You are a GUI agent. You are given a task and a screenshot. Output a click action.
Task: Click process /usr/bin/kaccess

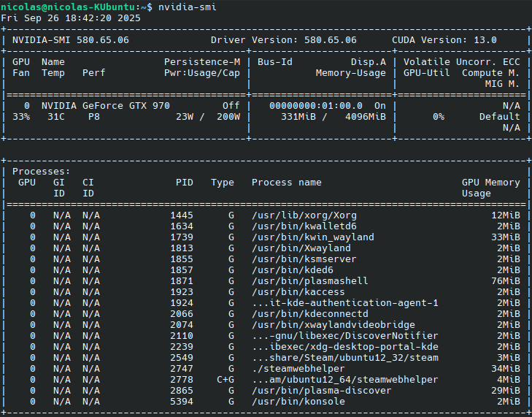(298, 292)
